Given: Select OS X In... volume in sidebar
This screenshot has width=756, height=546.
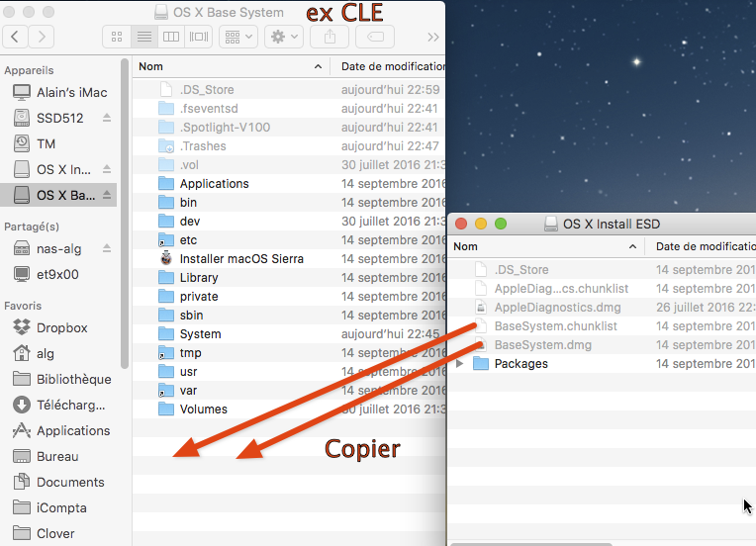Looking at the screenshot, I should [x=60, y=169].
